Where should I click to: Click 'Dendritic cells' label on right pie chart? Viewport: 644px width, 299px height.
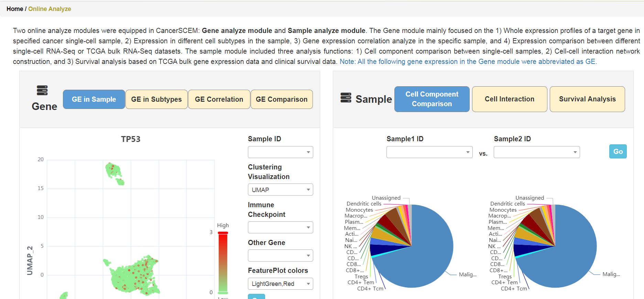click(507, 204)
